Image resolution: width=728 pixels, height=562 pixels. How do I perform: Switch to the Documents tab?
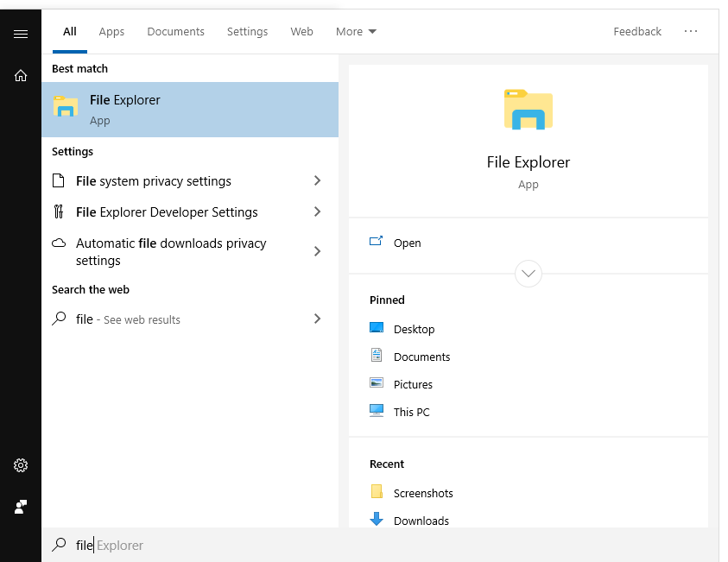(x=175, y=32)
